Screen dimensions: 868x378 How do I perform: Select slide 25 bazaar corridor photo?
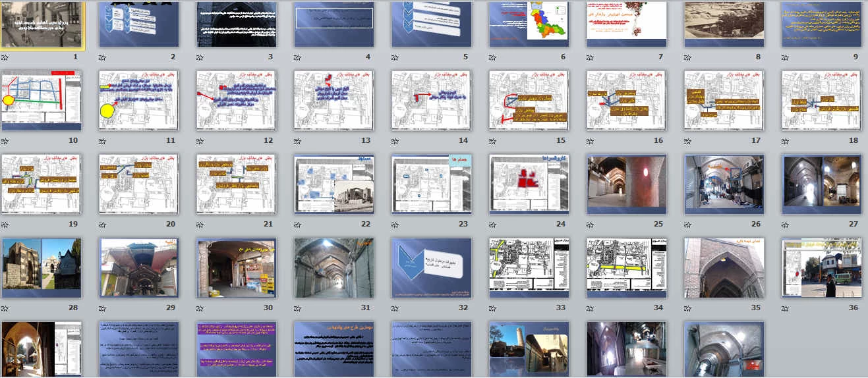pos(627,184)
